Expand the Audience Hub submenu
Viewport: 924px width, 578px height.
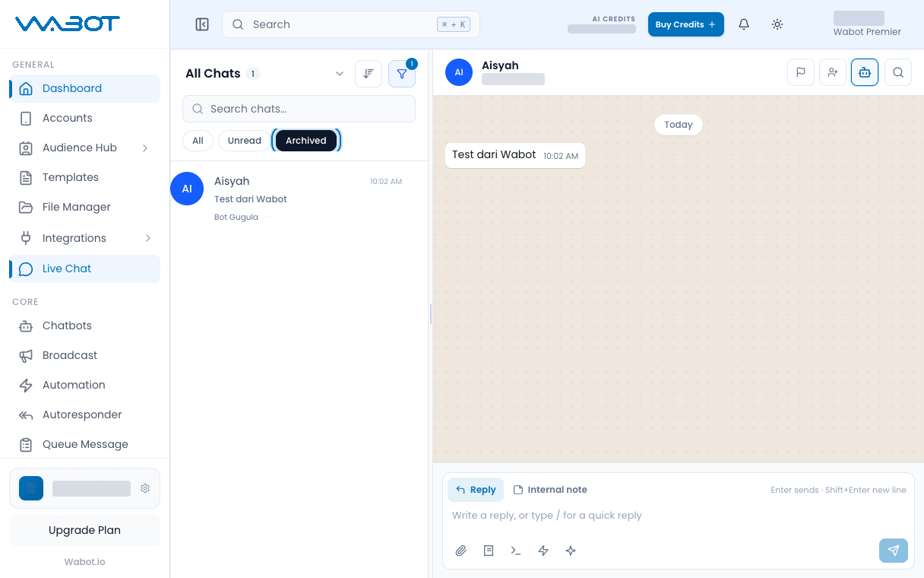pos(145,148)
